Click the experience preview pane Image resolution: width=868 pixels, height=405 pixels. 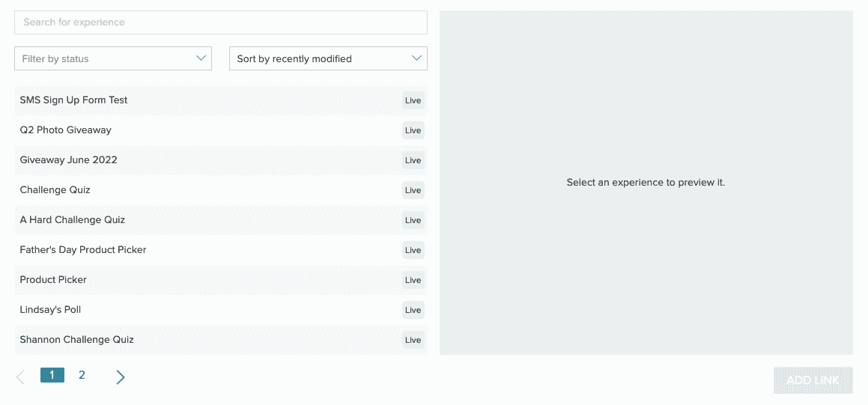click(646, 182)
